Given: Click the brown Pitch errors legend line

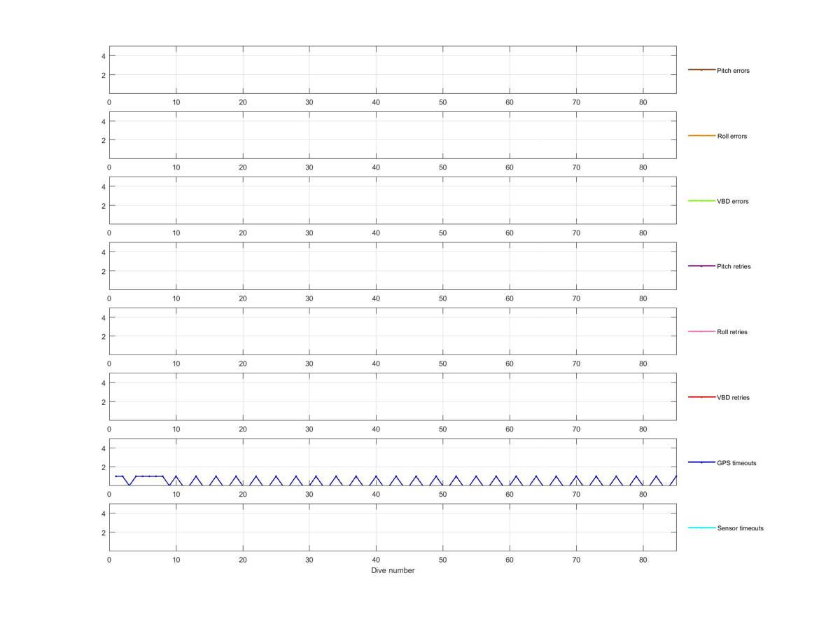Looking at the screenshot, I should pyautogui.click(x=701, y=70).
